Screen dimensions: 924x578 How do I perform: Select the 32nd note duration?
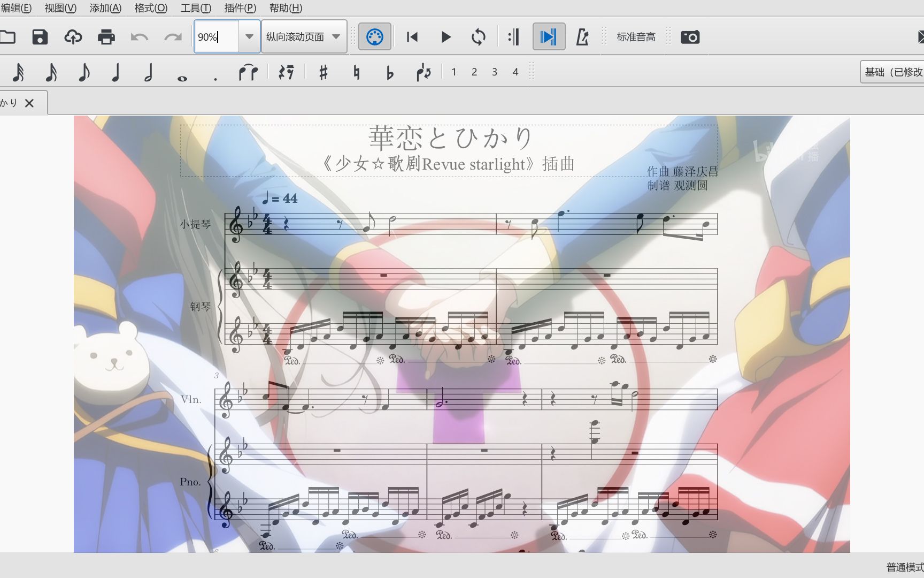[18, 72]
